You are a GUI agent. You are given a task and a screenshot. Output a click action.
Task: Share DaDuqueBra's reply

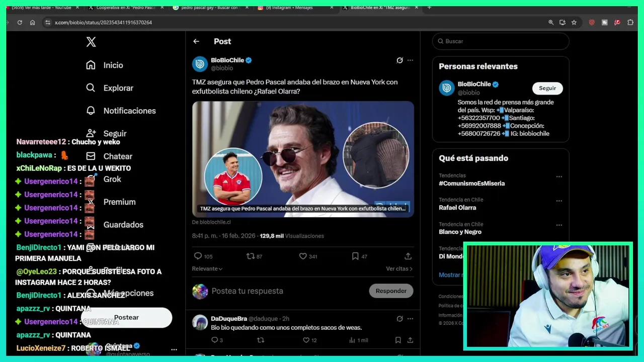pos(410,340)
